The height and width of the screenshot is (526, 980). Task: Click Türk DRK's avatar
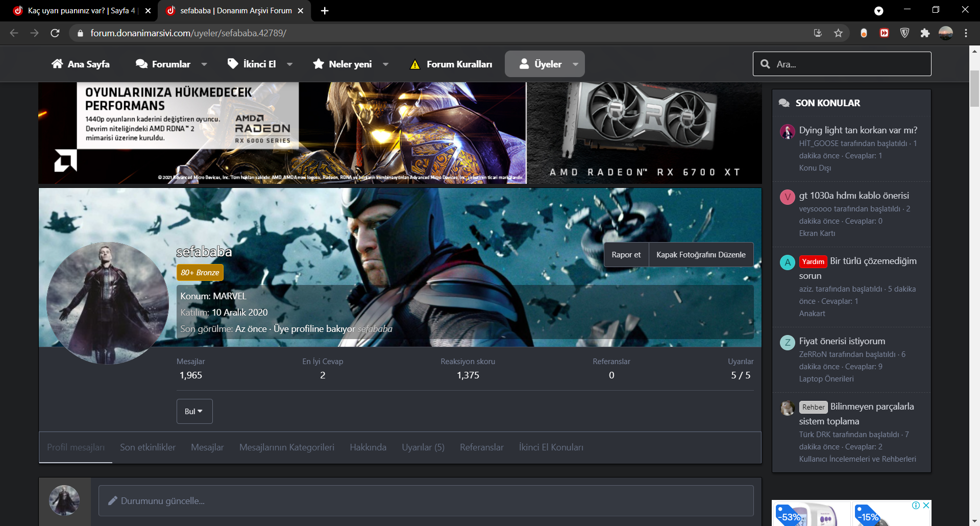tap(788, 408)
